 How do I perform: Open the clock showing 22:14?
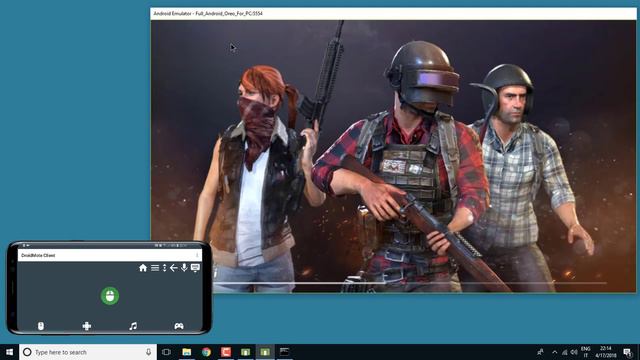click(x=606, y=352)
